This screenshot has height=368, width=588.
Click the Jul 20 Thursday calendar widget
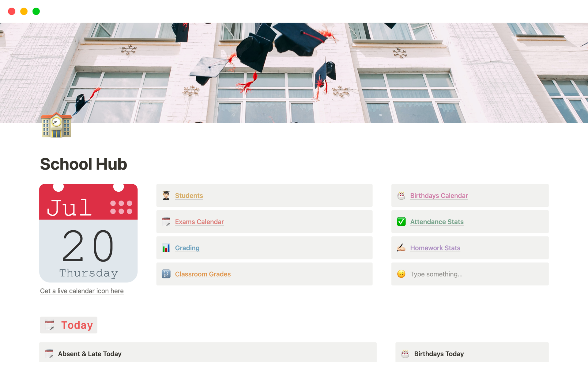tap(88, 233)
